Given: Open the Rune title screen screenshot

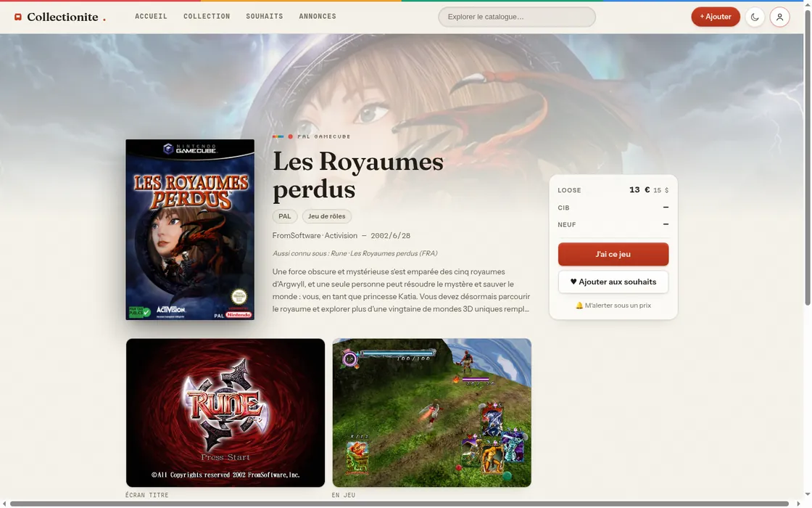Looking at the screenshot, I should [x=225, y=413].
